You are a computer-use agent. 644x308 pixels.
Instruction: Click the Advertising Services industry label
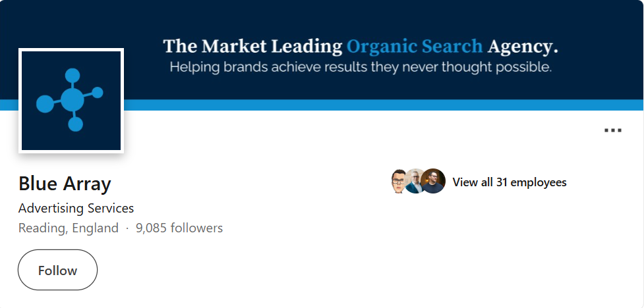(x=76, y=209)
